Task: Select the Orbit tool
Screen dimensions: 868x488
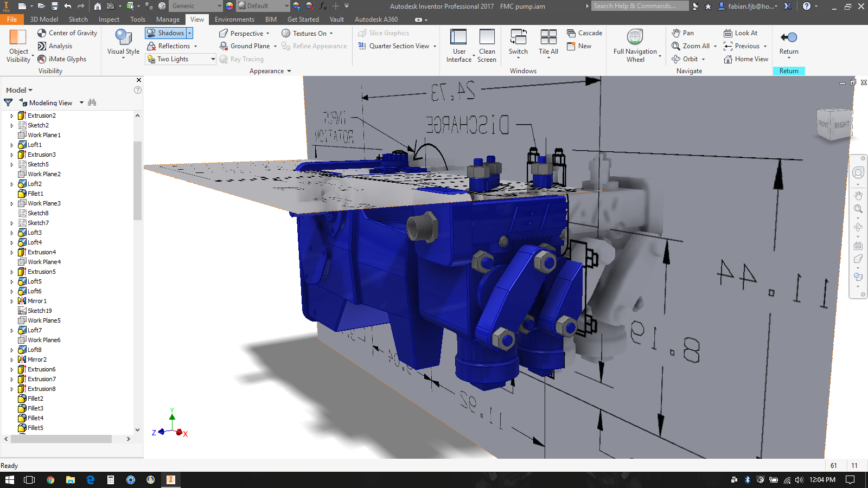Action: [685, 59]
